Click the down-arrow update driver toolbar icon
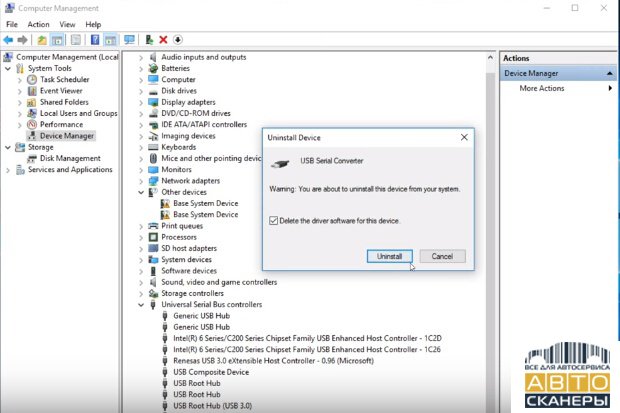The width and height of the screenshot is (620, 413). [178, 40]
